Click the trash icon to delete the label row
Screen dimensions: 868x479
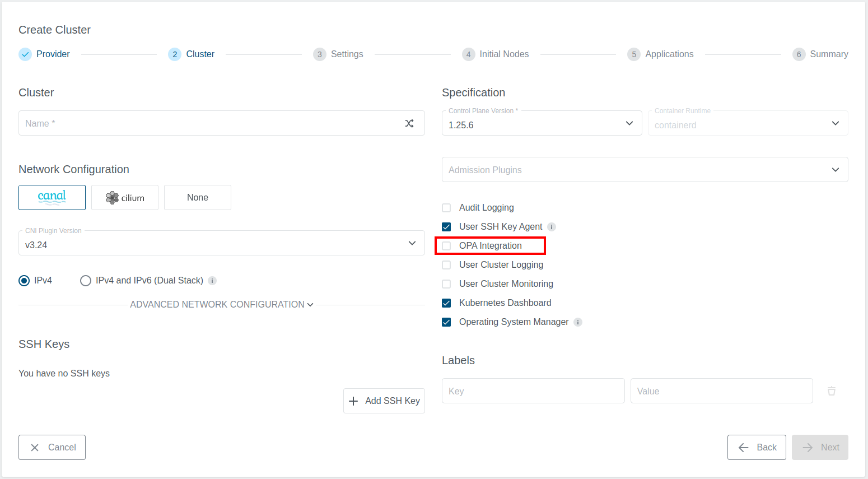(x=831, y=390)
